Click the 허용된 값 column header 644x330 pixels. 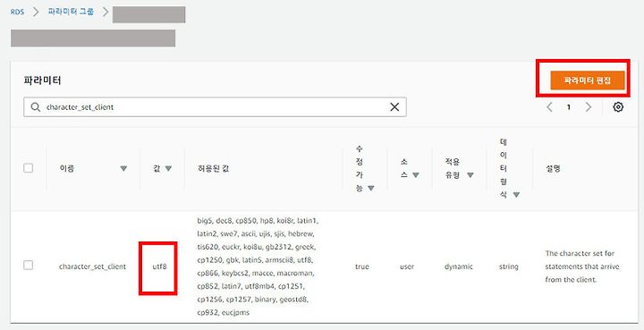[213, 168]
